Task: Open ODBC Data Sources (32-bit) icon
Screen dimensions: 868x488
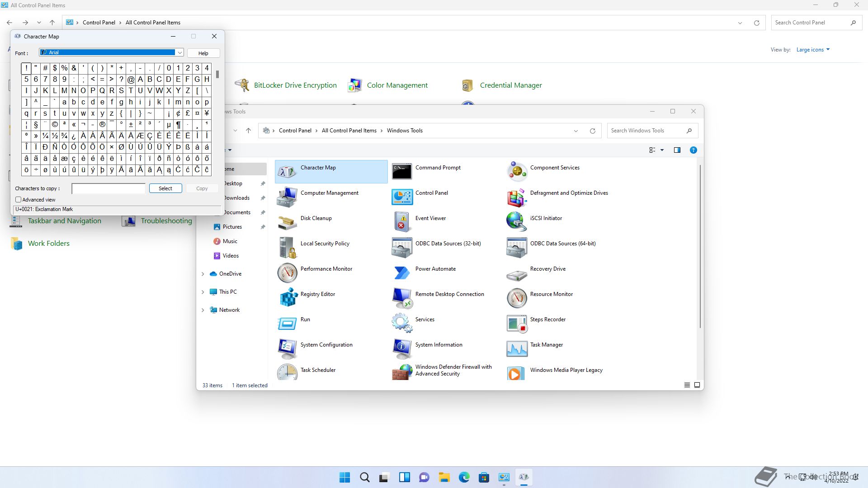Action: pos(402,248)
